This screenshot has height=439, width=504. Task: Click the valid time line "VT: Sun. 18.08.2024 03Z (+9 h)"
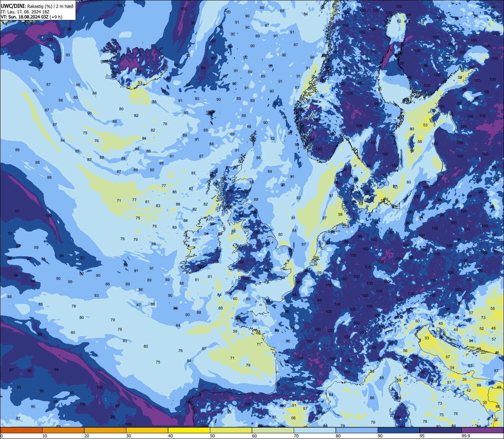pyautogui.click(x=31, y=17)
